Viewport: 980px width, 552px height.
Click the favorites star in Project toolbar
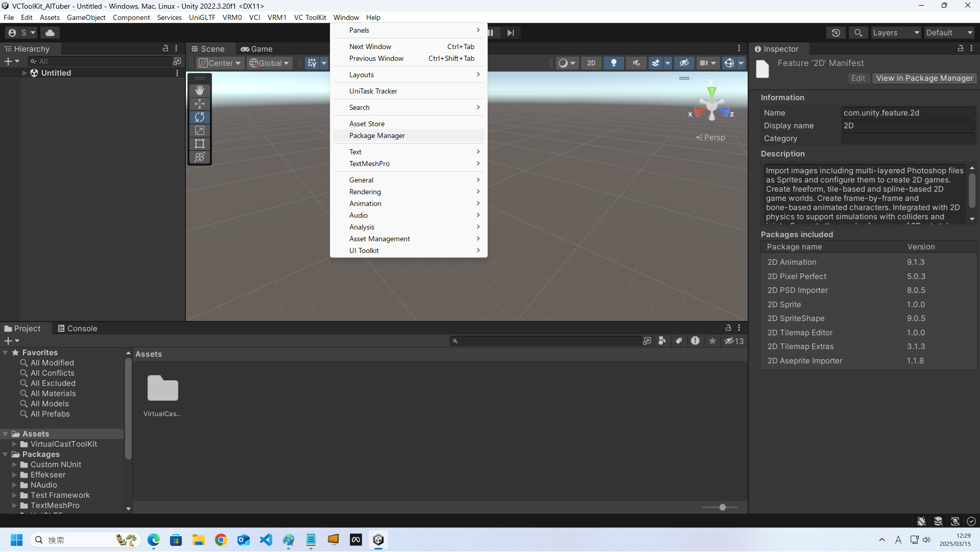coord(712,341)
